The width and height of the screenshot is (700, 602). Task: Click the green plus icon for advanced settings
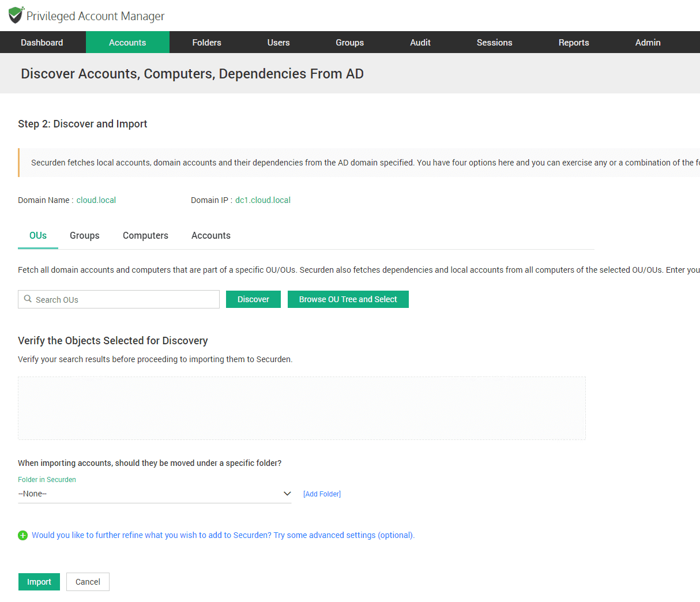[23, 536]
